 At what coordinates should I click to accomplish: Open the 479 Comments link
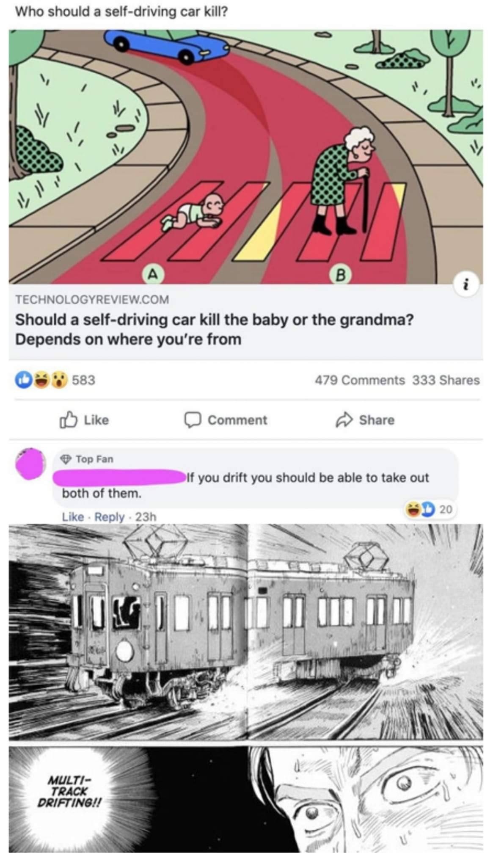click(x=360, y=380)
